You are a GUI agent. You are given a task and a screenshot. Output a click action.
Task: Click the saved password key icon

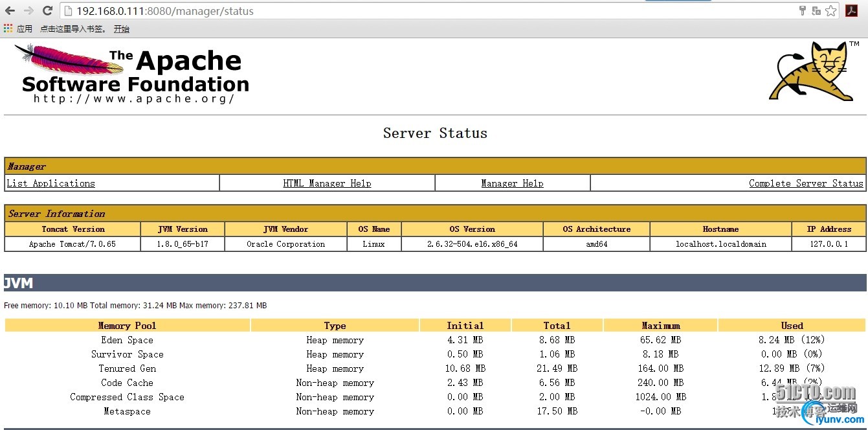[x=803, y=11]
